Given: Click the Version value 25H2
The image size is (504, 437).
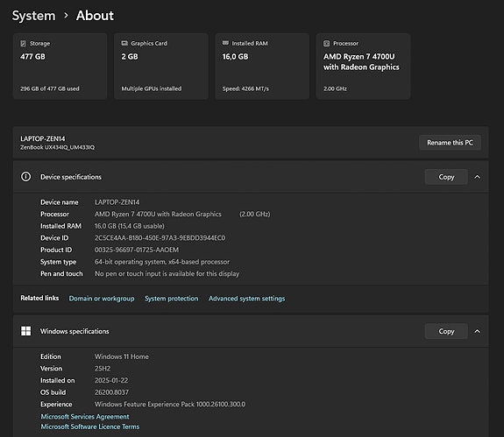Looking at the screenshot, I should point(103,369).
